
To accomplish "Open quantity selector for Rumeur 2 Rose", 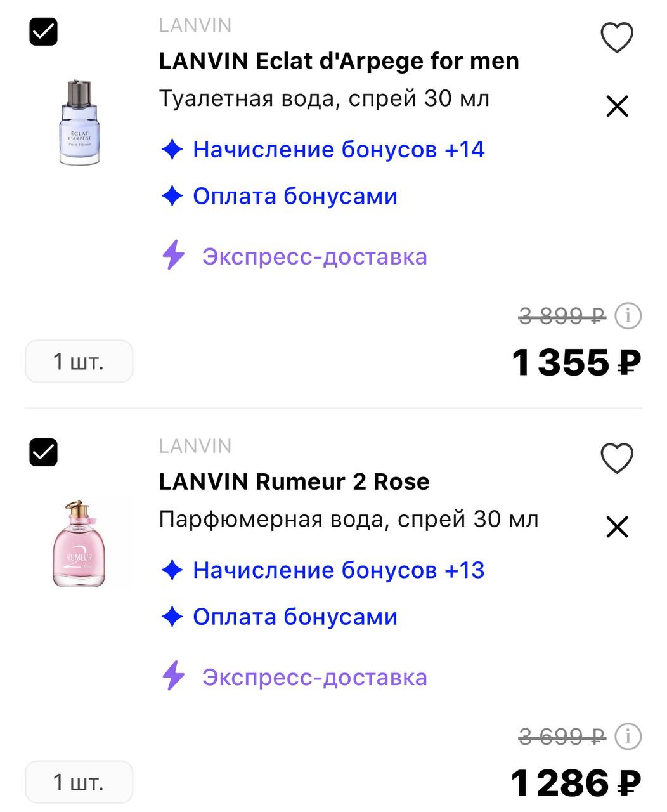I will tap(79, 782).
